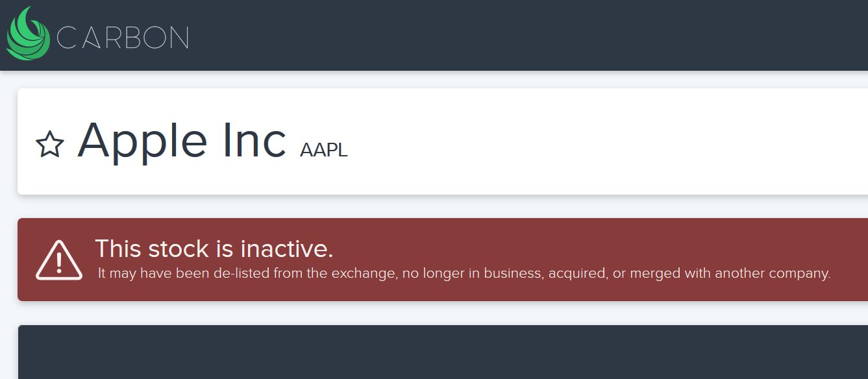Click the word "Inc" in the title
The width and height of the screenshot is (868, 379).
click(x=254, y=140)
